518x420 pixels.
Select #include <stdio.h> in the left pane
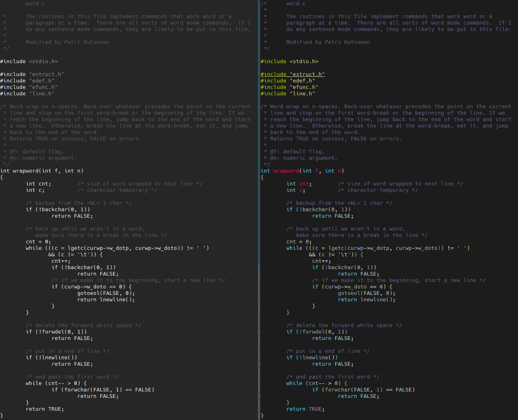[29, 62]
